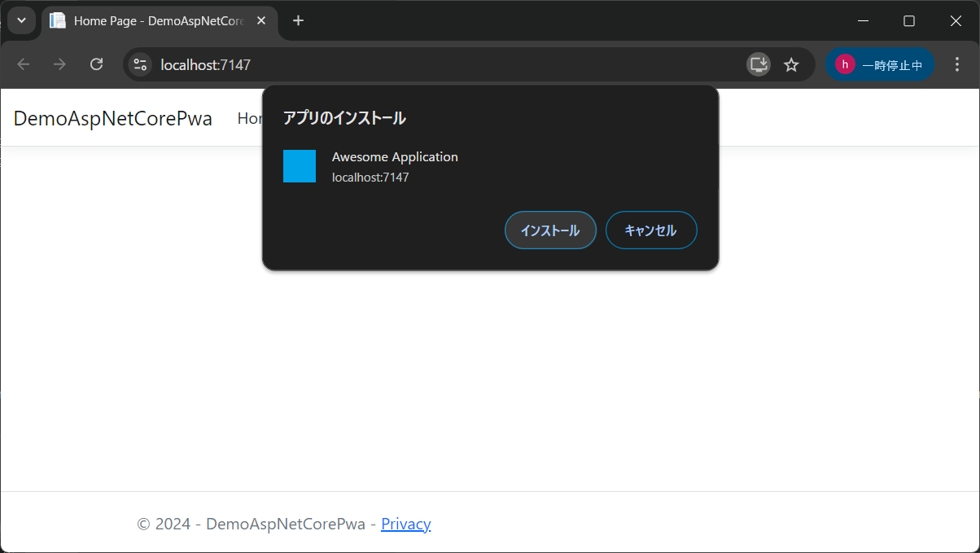
Task: Open the Privacy link in the footer
Action: (405, 524)
